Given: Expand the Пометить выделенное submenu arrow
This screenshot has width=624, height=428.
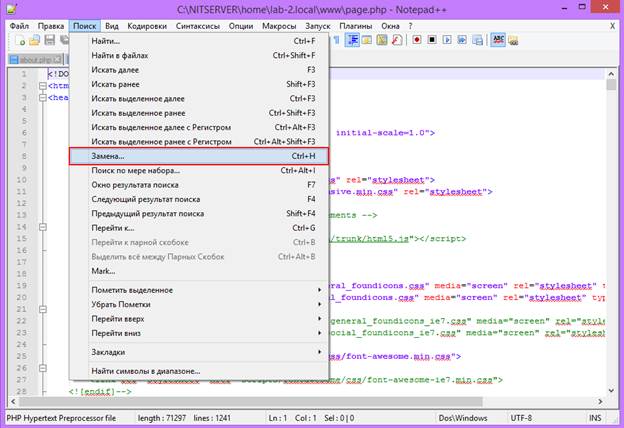Looking at the screenshot, I should 319,290.
